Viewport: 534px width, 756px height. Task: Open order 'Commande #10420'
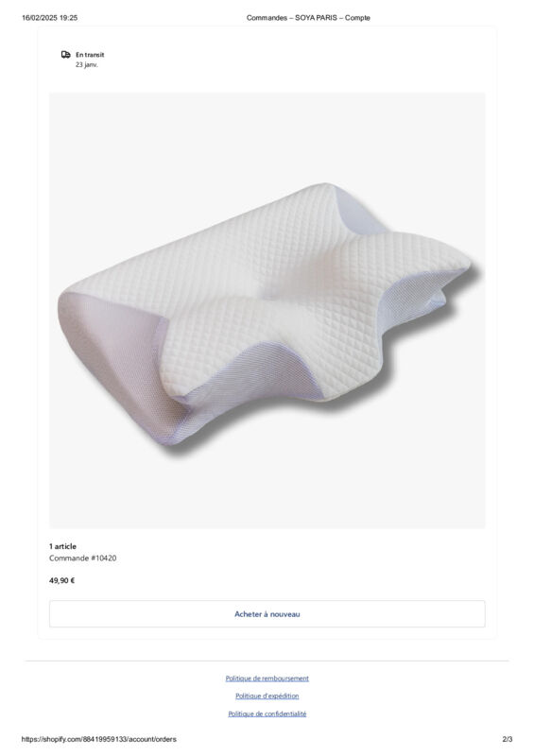(x=82, y=558)
